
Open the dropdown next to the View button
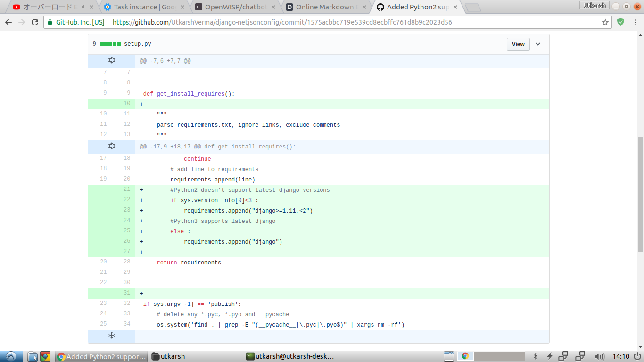click(x=538, y=44)
